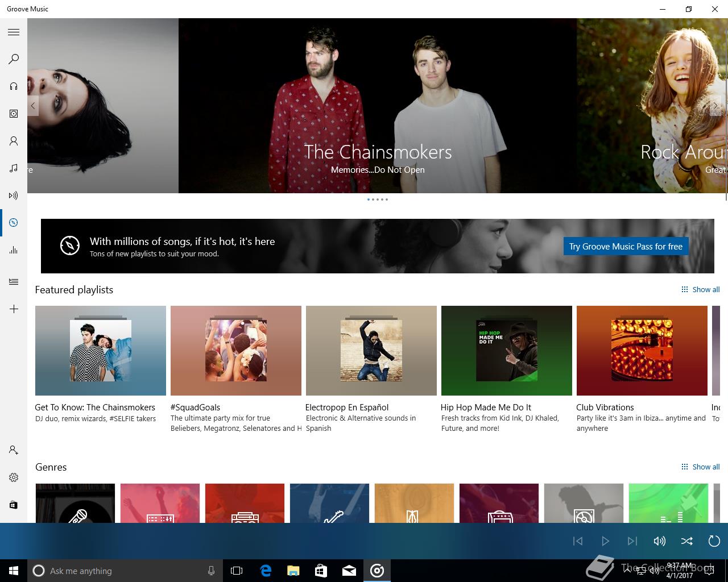Skip to the next track
728x582 pixels.
click(x=632, y=541)
